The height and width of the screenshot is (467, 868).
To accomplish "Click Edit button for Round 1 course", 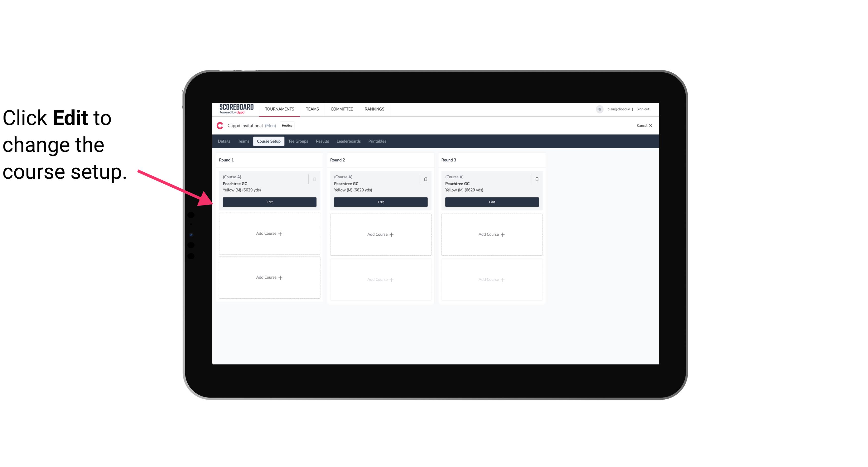I will pyautogui.click(x=269, y=202).
